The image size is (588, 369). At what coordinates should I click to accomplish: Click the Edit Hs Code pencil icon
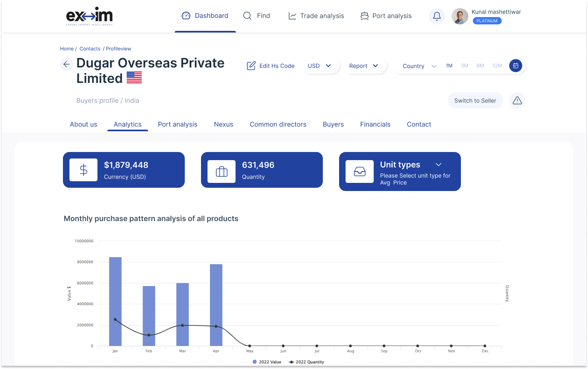tap(251, 66)
